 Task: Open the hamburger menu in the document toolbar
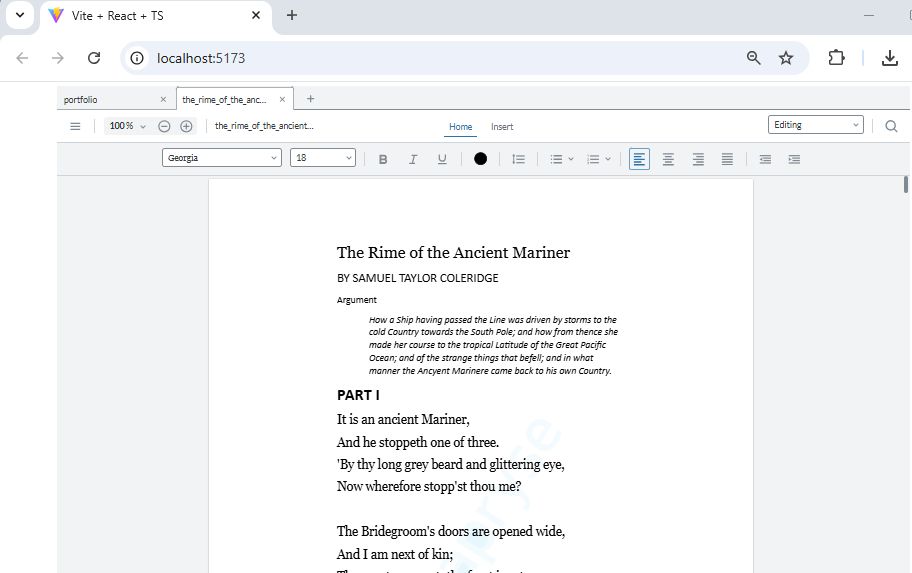(x=75, y=126)
